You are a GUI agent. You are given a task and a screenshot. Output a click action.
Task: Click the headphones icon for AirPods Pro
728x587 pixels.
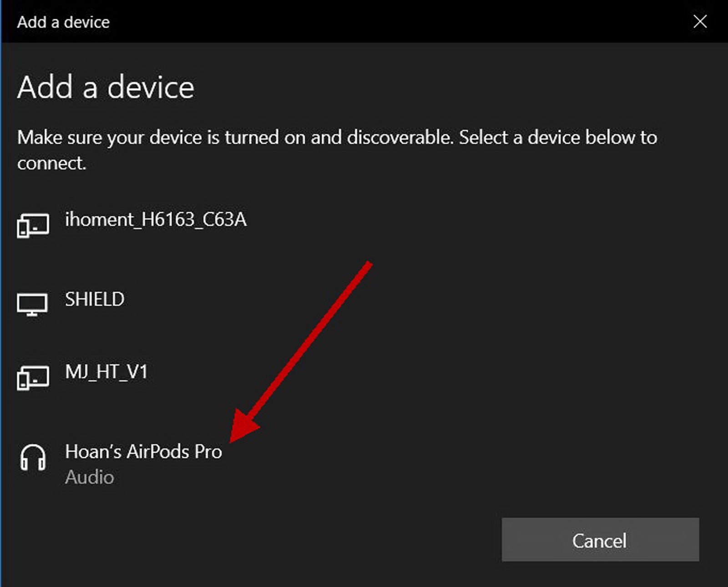[x=33, y=457]
